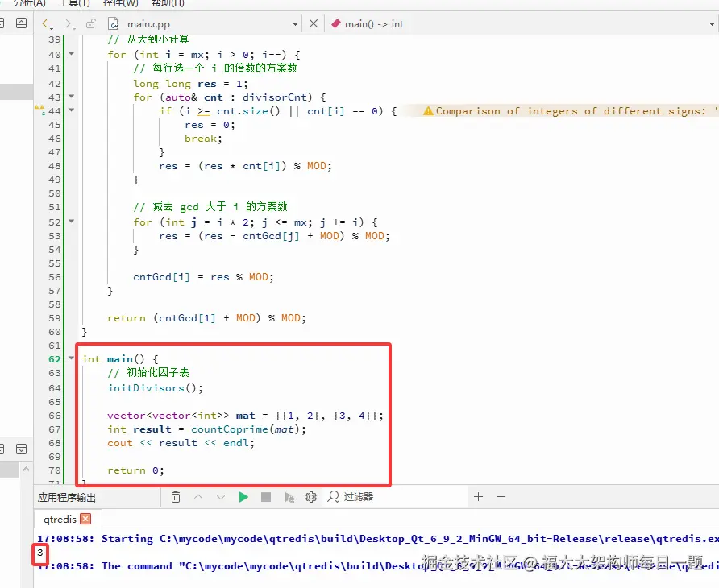Re-run the application with green play button

243,497
